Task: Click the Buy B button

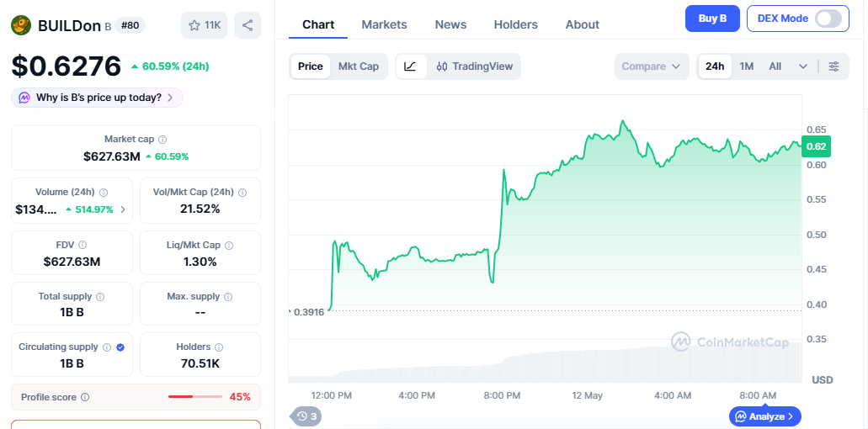Action: coord(712,19)
